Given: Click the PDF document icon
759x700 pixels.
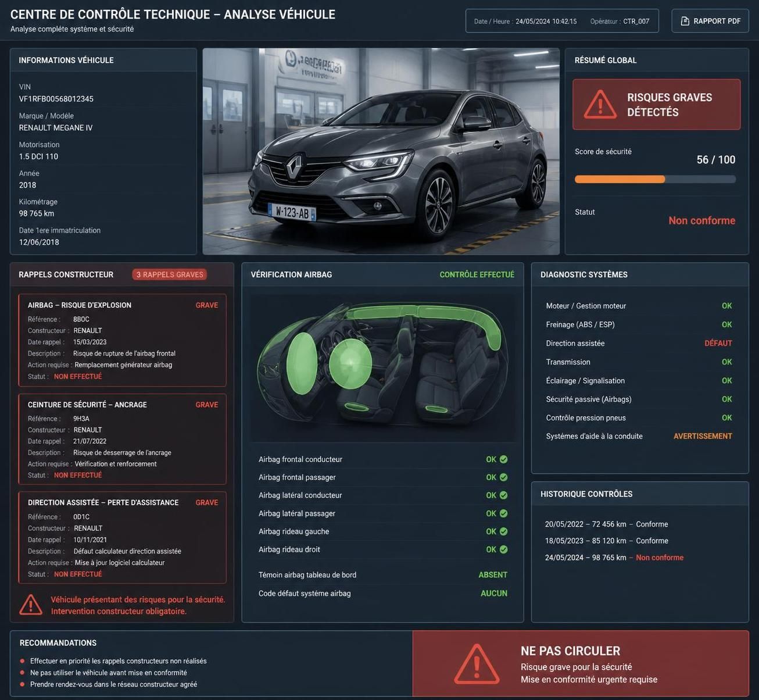Looking at the screenshot, I should point(685,21).
